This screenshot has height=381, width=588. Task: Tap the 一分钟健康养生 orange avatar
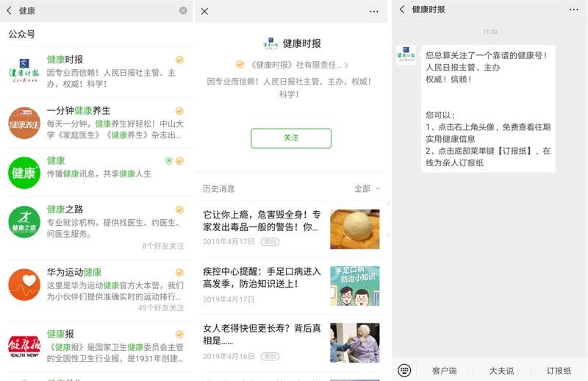coord(24,123)
